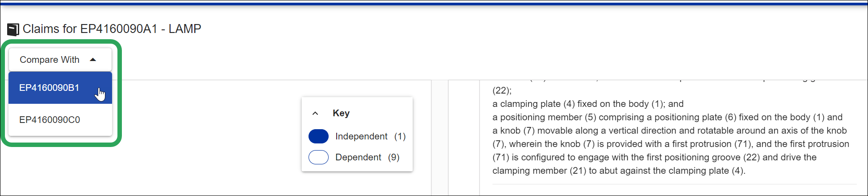Click the Independent count (1)
The width and height of the screenshot is (868, 196).
pyautogui.click(x=400, y=136)
